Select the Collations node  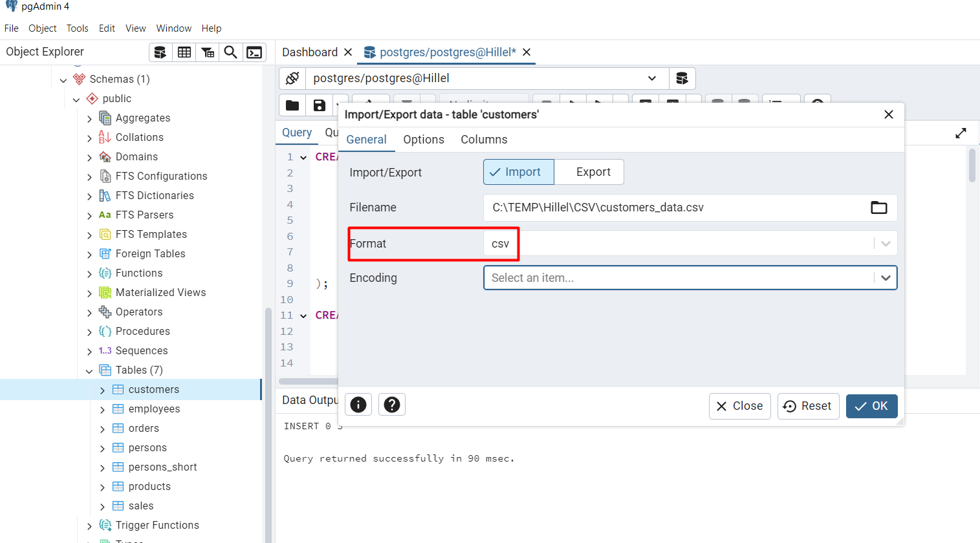[139, 138]
